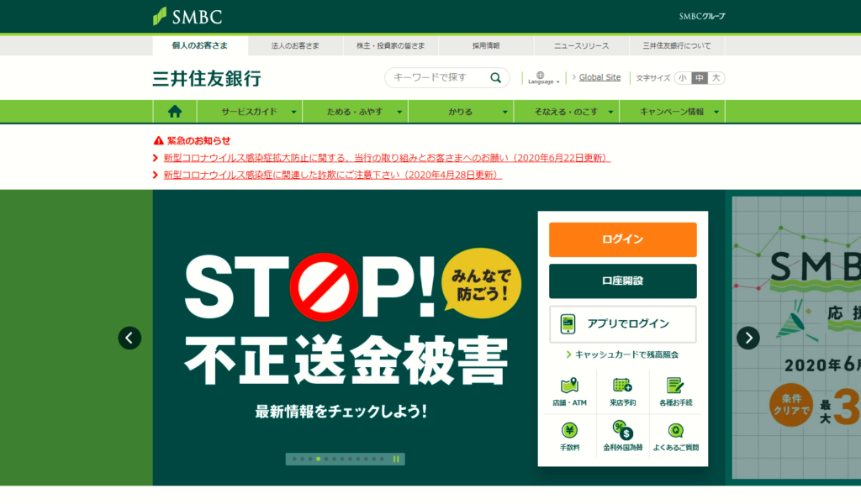Open the coronavirus notice updated 6月22日
The image size is (861, 504).
pos(387,158)
